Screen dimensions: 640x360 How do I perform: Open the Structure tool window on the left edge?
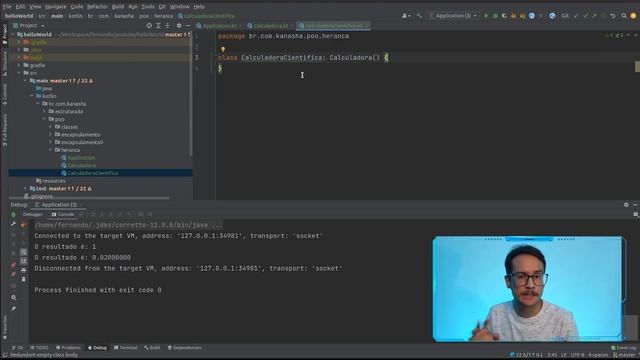[4, 64]
